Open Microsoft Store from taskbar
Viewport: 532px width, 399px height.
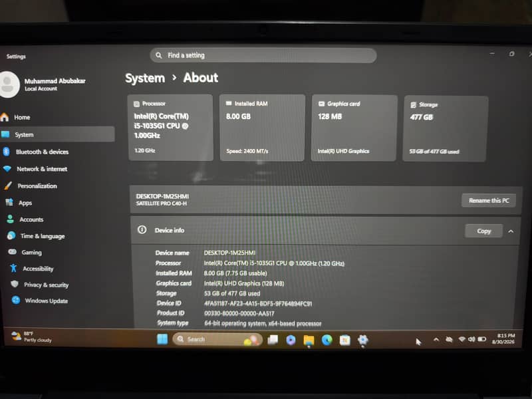pyautogui.click(x=344, y=340)
